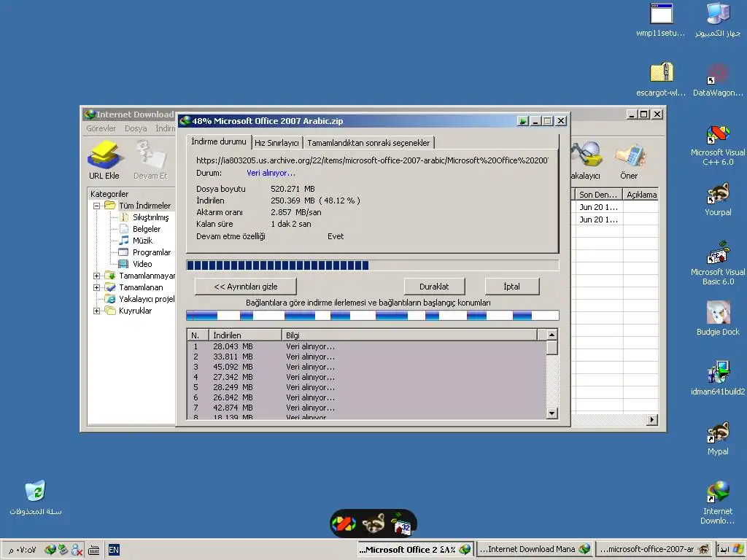This screenshot has width=747, height=560.
Task: Click connection list scroll down arrow
Action: (x=551, y=413)
